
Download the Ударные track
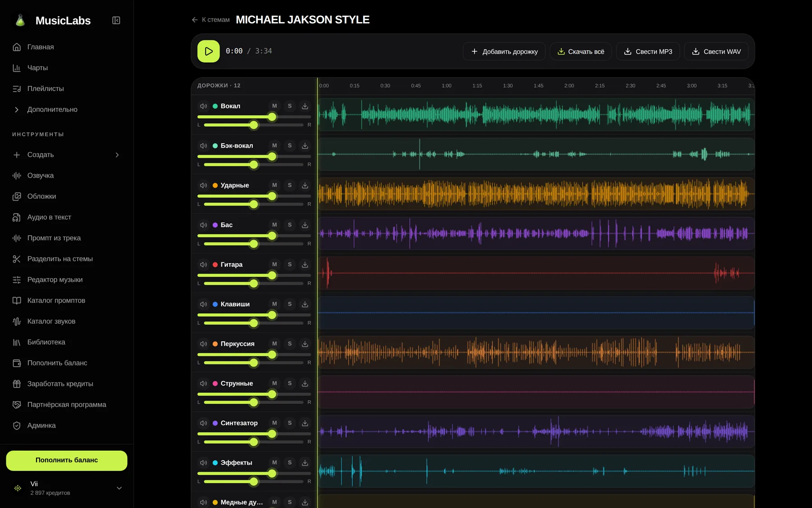[x=305, y=185]
